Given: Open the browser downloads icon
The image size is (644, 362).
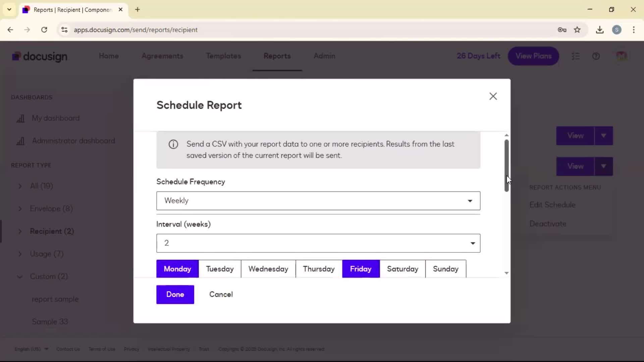Looking at the screenshot, I should tap(599, 30).
